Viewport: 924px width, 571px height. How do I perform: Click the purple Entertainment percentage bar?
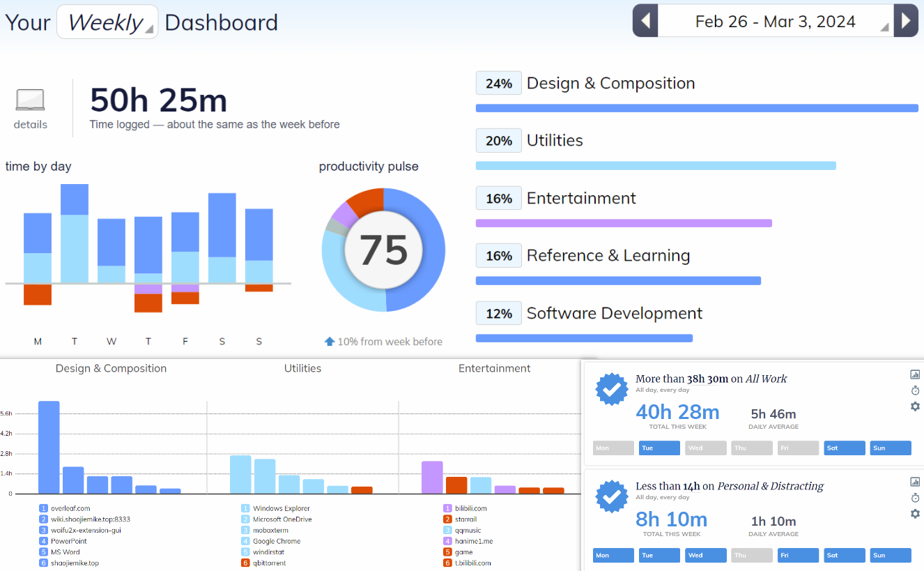coord(624,224)
